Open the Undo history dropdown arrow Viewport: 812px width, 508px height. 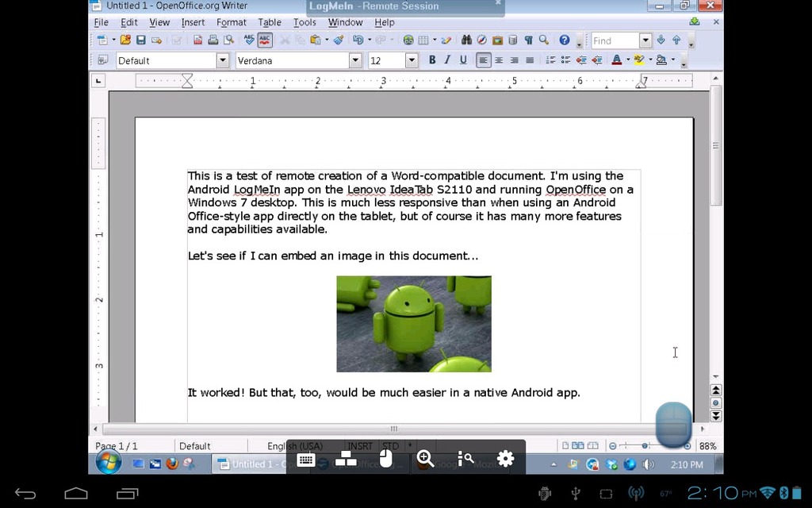(x=370, y=40)
